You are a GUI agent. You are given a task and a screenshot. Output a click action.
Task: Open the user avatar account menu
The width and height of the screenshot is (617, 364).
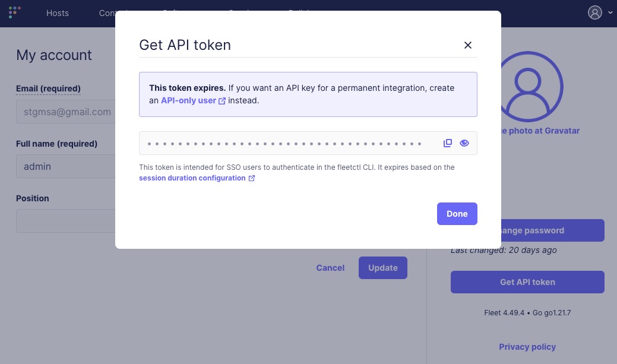(595, 12)
